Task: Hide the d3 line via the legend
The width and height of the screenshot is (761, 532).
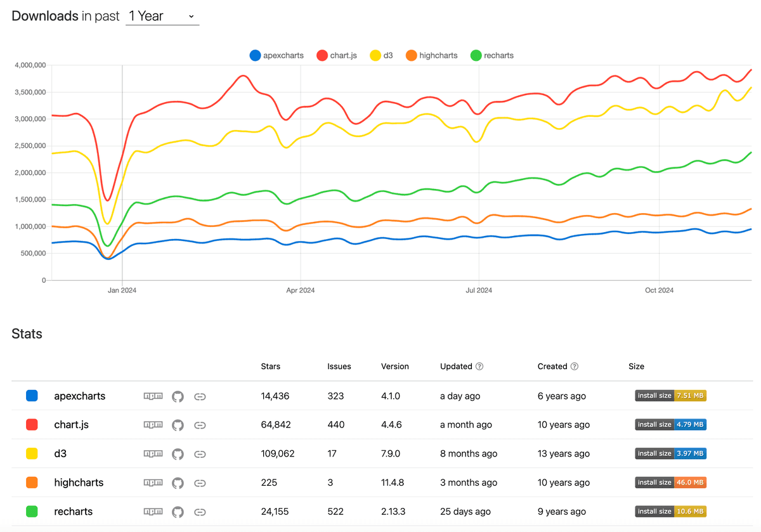Action: tap(380, 55)
